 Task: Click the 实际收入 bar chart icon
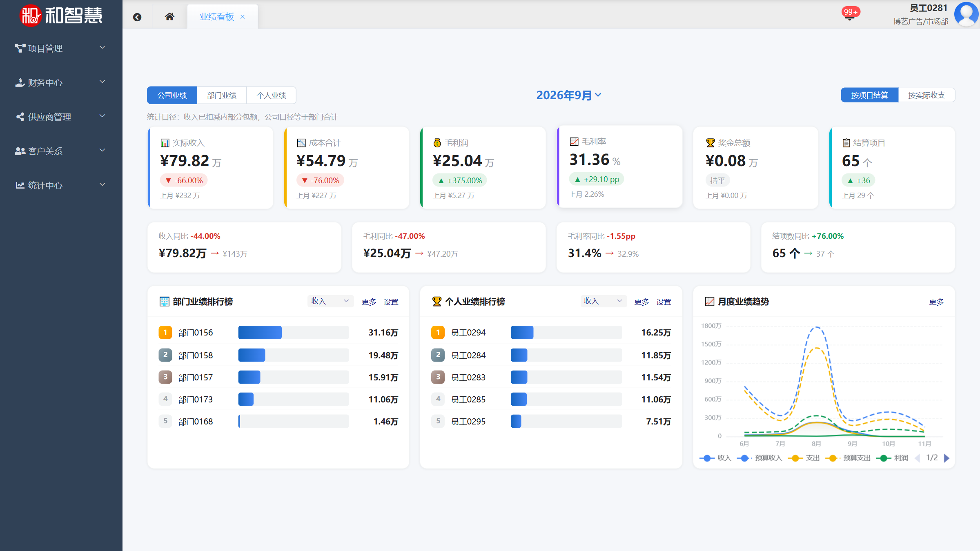(165, 143)
